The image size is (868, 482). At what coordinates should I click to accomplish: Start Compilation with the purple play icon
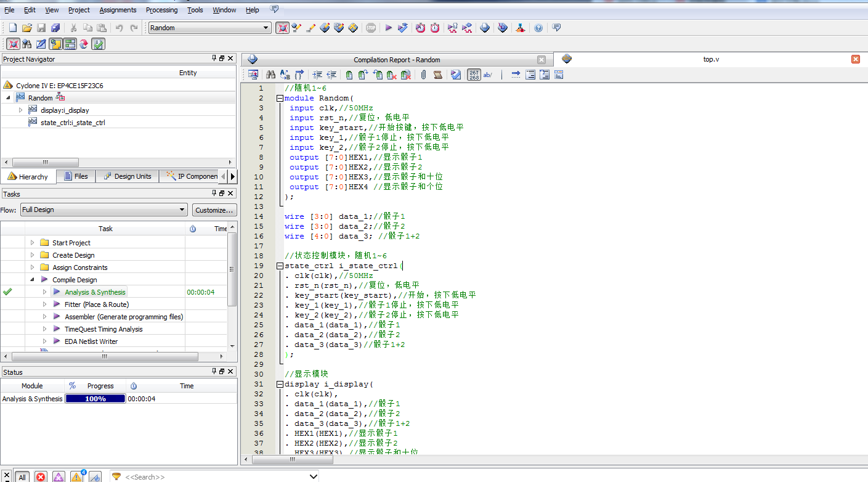tap(388, 28)
